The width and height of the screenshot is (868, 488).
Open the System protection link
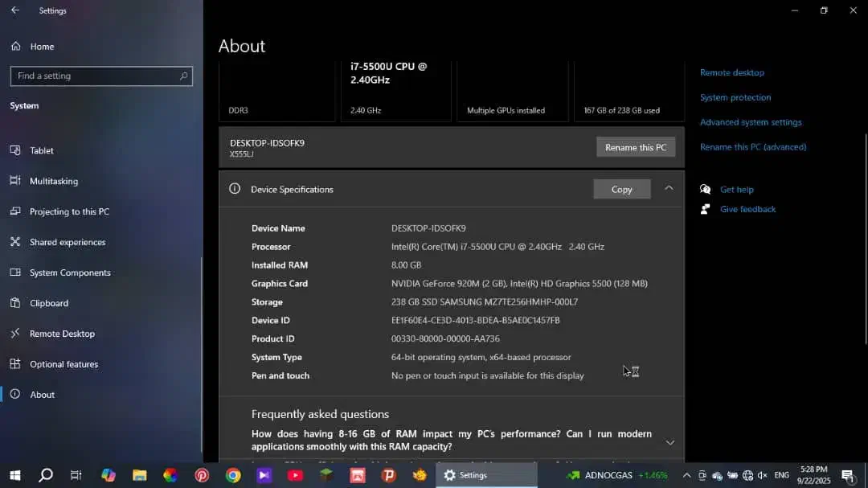(735, 97)
